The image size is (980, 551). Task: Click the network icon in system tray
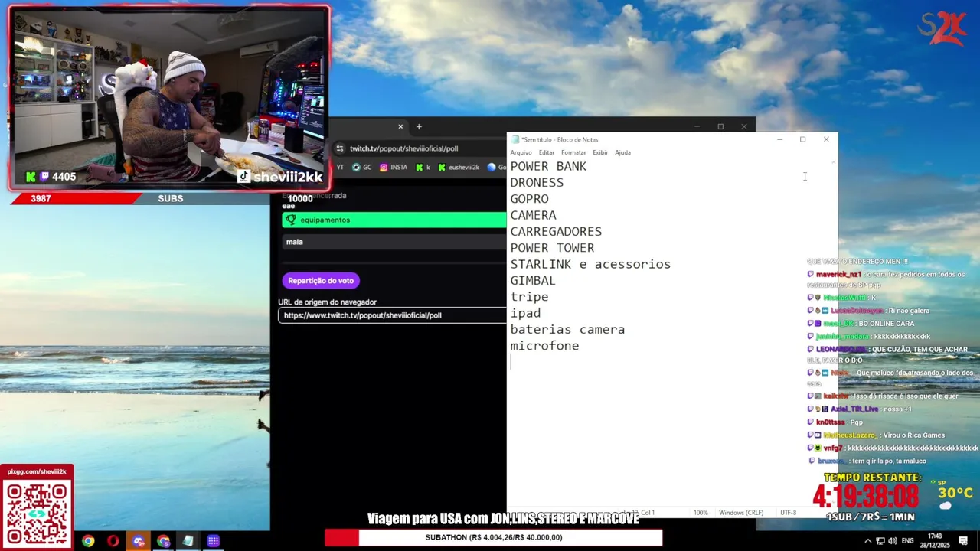880,541
